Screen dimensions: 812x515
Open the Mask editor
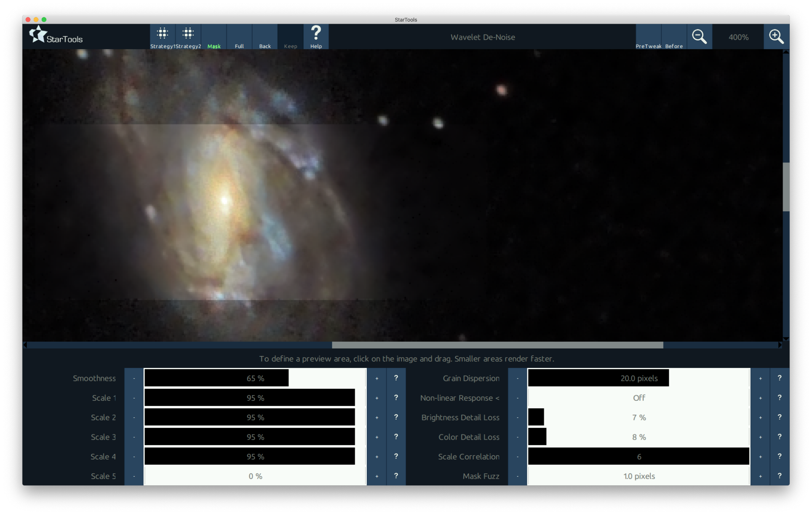point(214,37)
